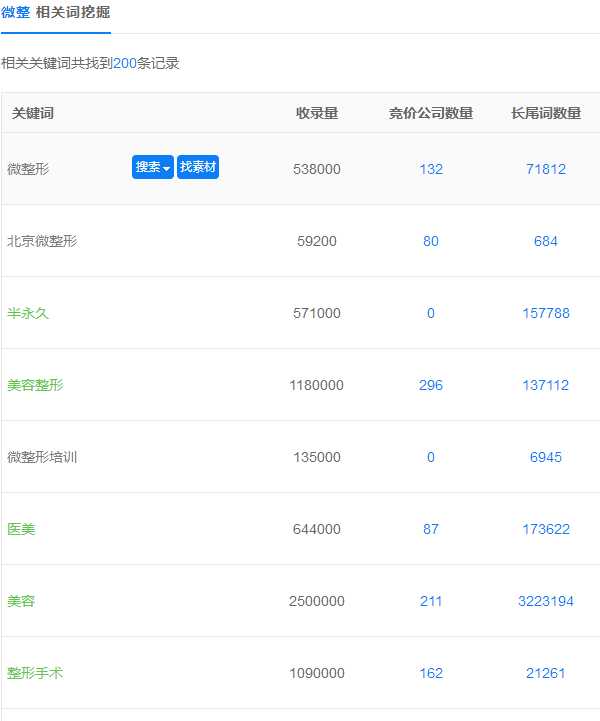Click the 长尾词数量 column header
The image size is (600, 721).
[546, 113]
